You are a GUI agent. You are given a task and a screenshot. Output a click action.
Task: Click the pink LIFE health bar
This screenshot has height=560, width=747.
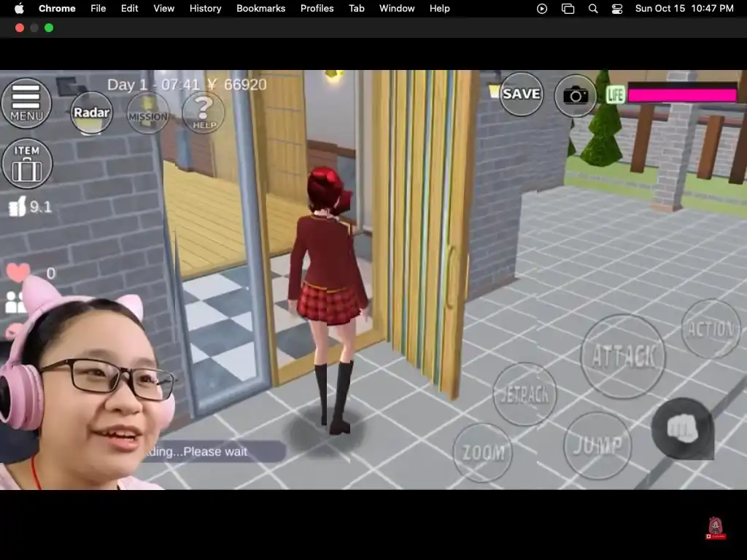pos(682,94)
